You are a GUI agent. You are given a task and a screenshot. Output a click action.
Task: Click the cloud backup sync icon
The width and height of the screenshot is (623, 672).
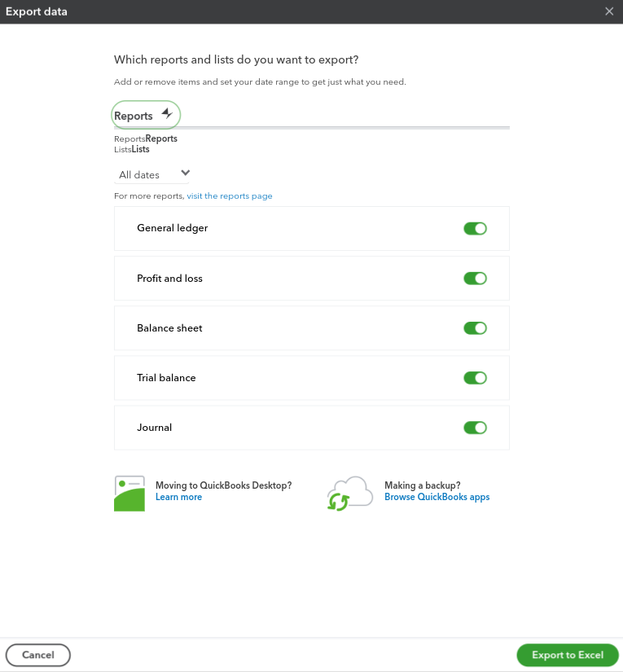[x=349, y=494]
